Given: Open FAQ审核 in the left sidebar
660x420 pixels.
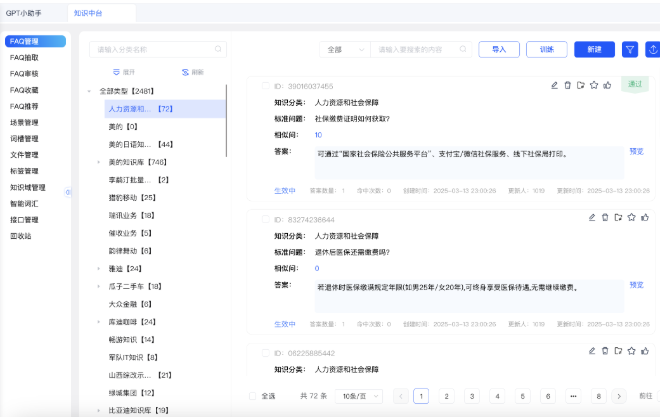Looking at the screenshot, I should click(x=24, y=73).
